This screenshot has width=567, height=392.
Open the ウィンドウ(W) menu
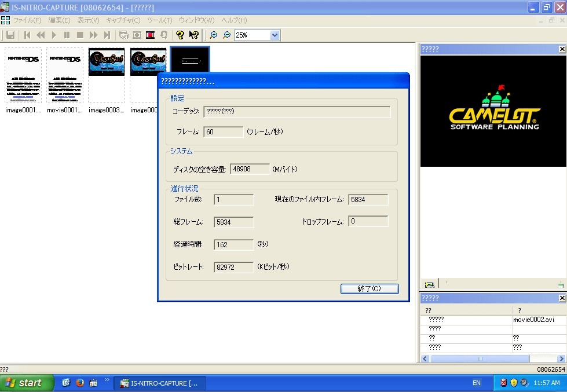coord(197,20)
